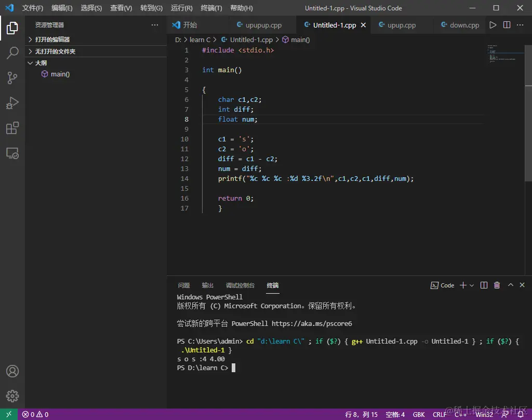Expand the 打开的编辑器 section
Screen dimensions: 532x420
coord(52,40)
